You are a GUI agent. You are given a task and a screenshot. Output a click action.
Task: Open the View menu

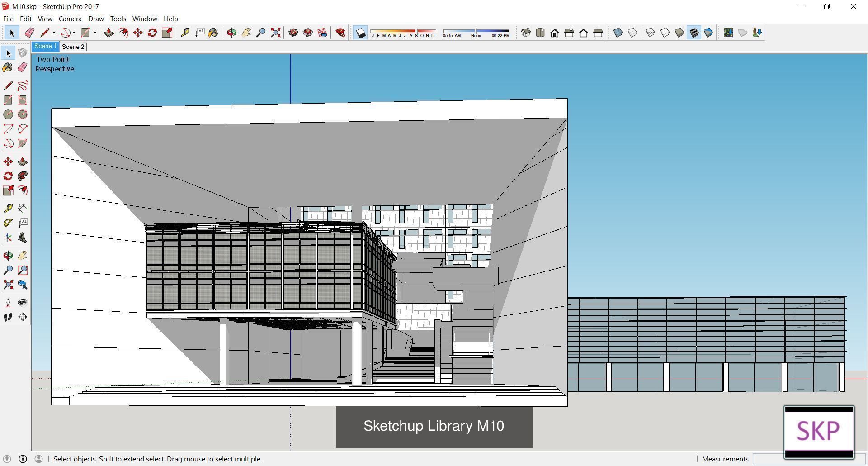[x=45, y=19]
